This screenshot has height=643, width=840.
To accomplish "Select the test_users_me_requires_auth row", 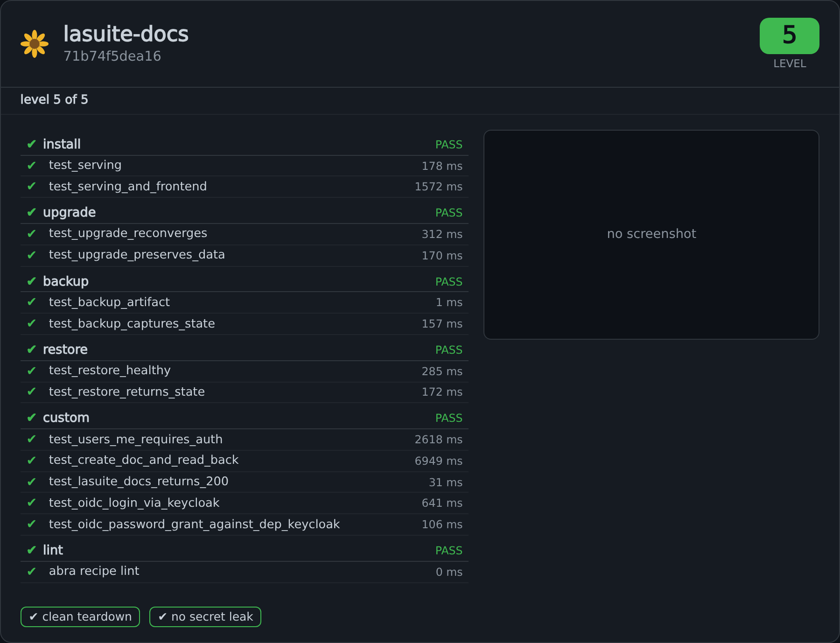I will click(245, 440).
